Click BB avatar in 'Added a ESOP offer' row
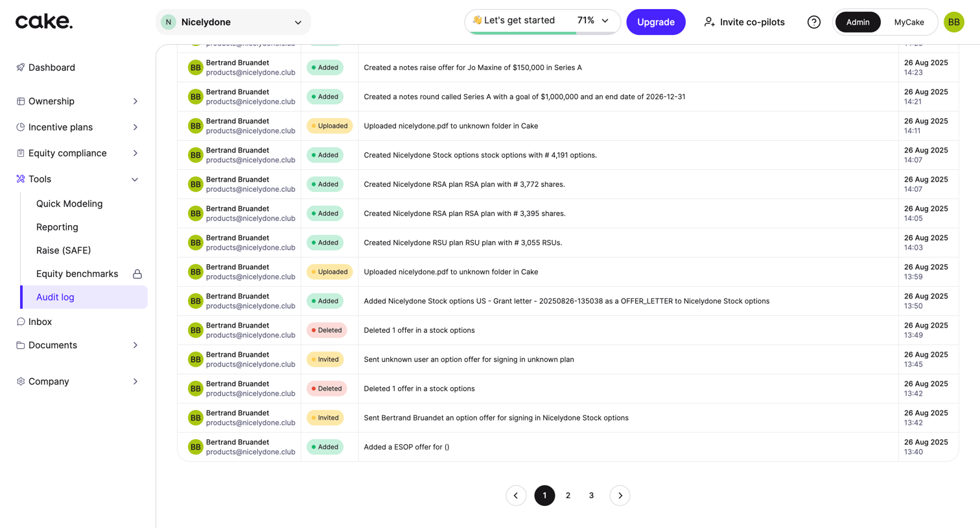Screen dimensions: 980x528 [195, 447]
